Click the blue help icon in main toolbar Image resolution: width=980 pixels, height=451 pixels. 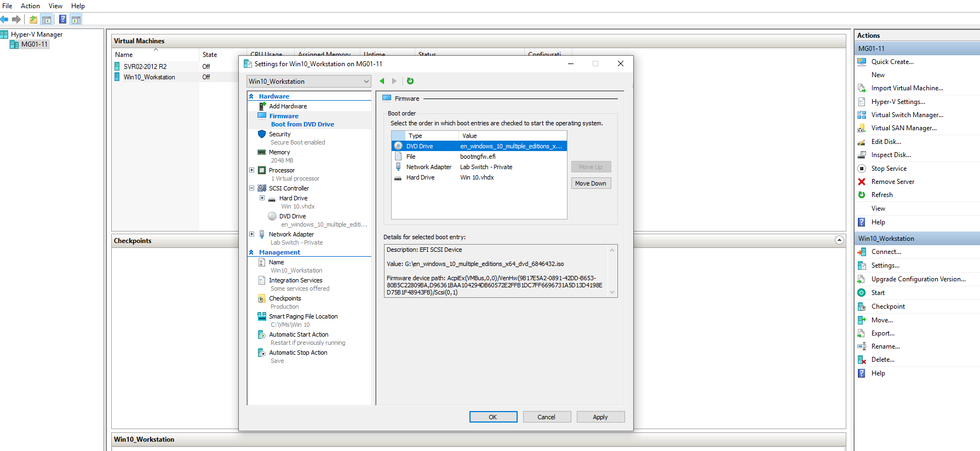click(x=62, y=20)
